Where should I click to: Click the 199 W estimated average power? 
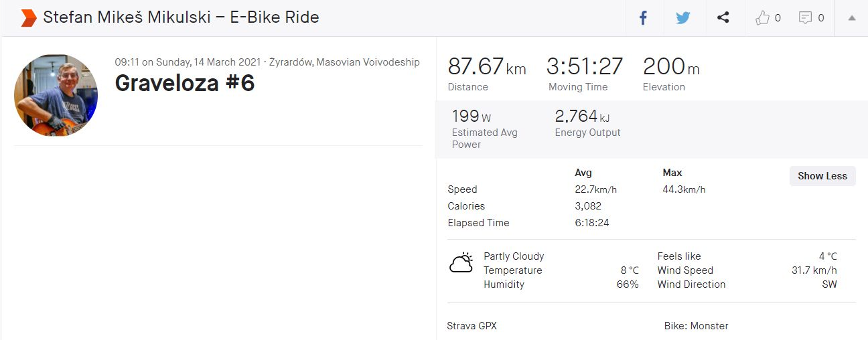(x=472, y=117)
